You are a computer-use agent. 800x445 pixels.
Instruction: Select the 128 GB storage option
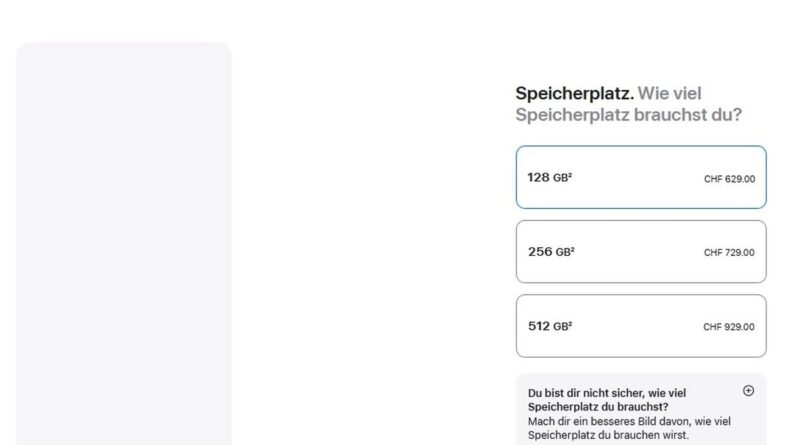pos(640,178)
